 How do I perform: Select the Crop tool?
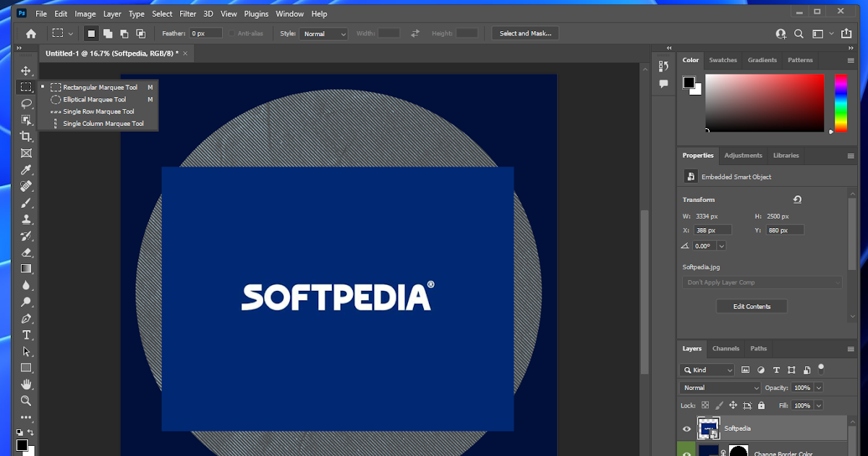coord(26,137)
